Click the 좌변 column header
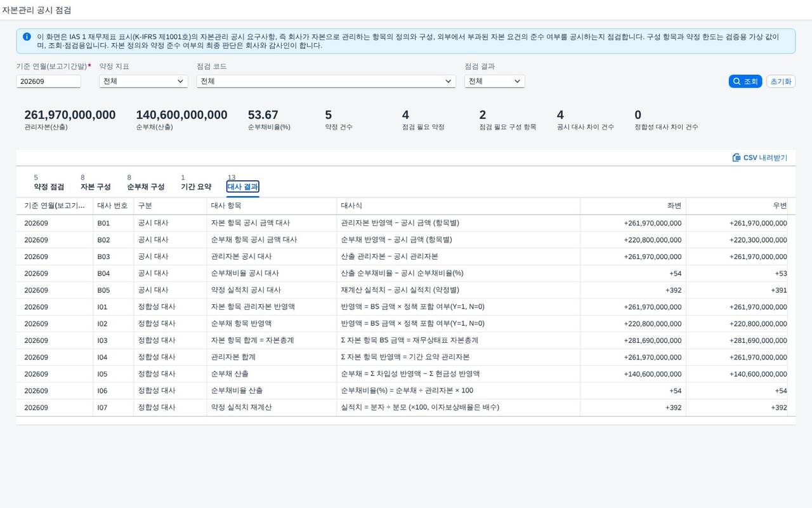This screenshot has width=812, height=508. (x=633, y=206)
